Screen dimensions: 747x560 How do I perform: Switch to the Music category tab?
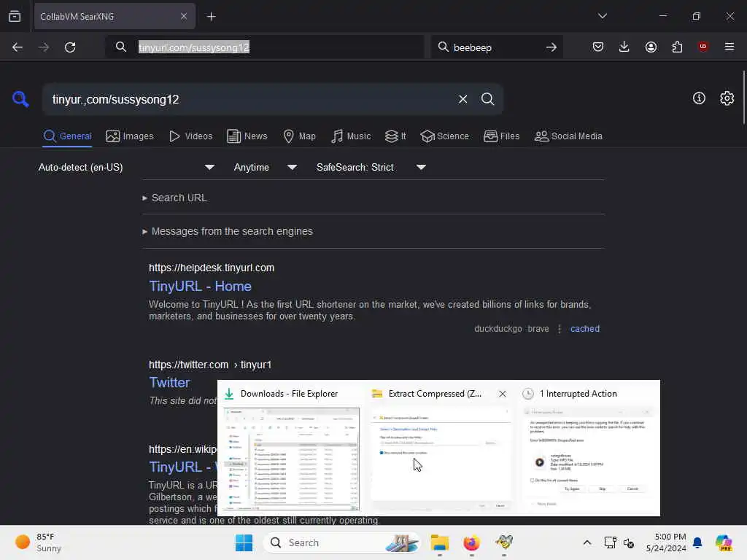click(x=351, y=136)
